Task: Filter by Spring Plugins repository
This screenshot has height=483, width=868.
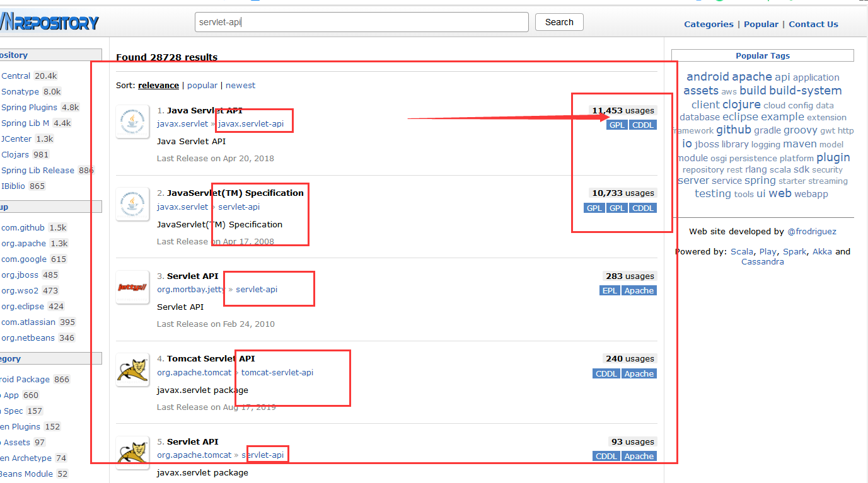Action: [x=29, y=107]
